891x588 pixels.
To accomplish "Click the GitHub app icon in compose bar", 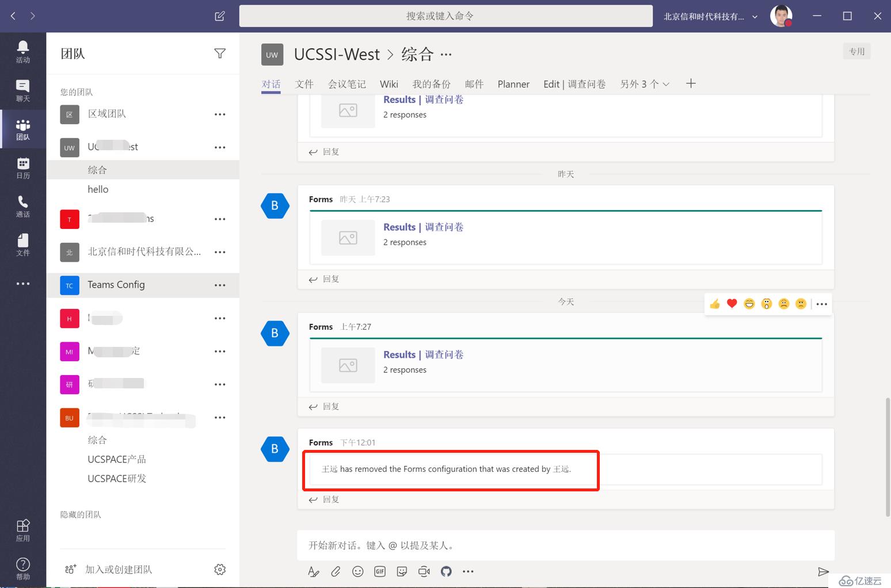I will 446,571.
